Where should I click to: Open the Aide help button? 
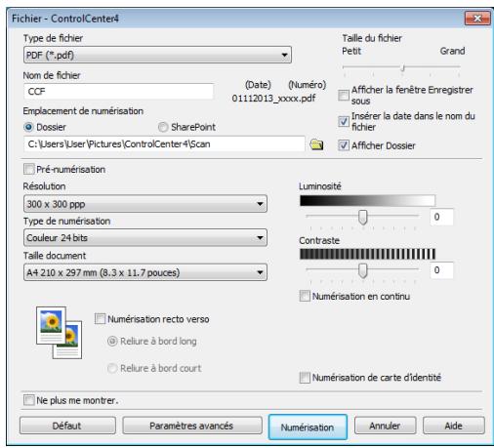tap(454, 426)
